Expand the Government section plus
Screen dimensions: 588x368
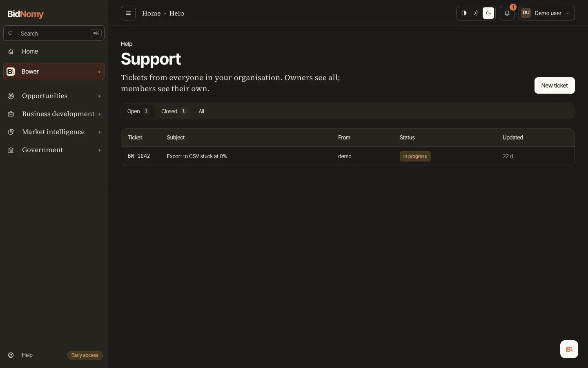coord(100,150)
